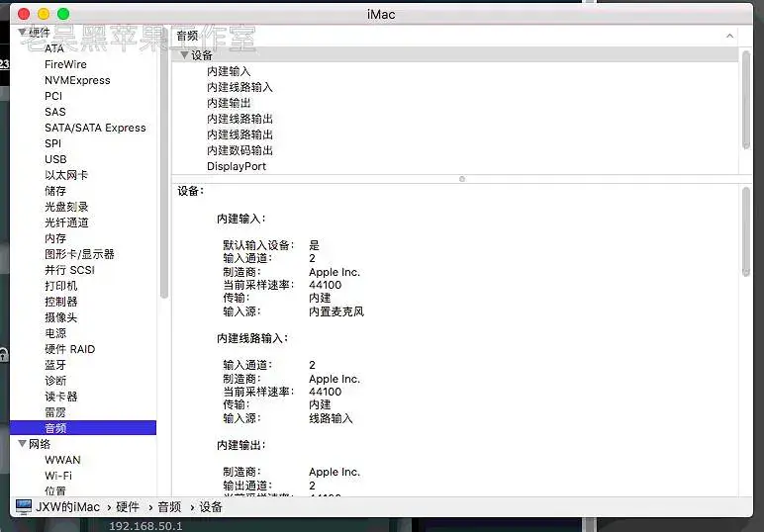Viewport: 764px width, 532px height.
Task: Click the iMac window title
Action: point(381,14)
